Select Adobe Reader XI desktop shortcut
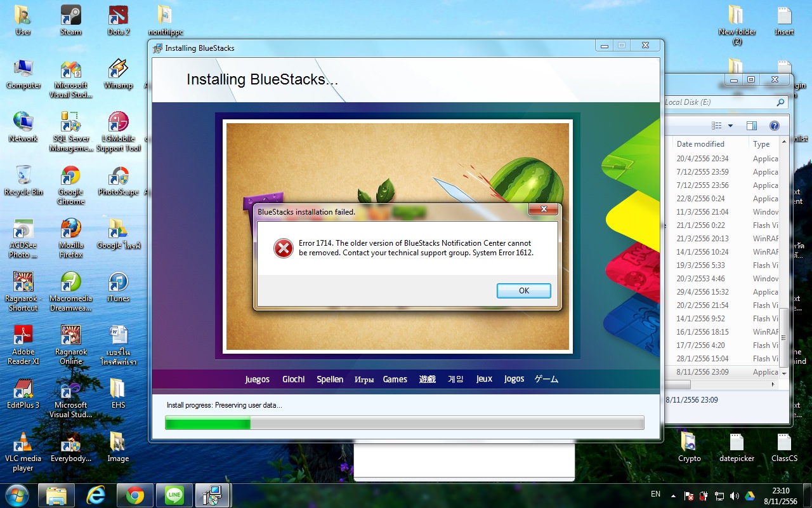 click(x=23, y=345)
